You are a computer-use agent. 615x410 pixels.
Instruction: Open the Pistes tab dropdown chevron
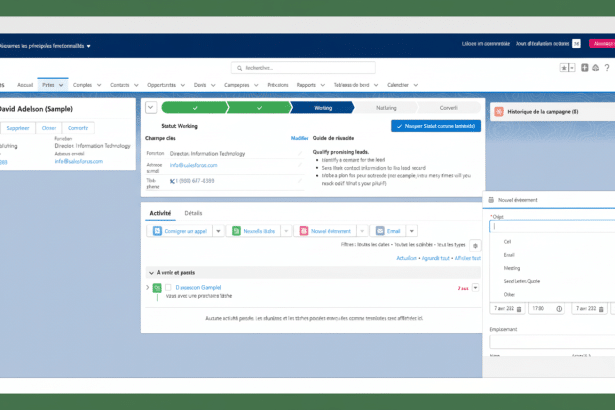(x=61, y=85)
